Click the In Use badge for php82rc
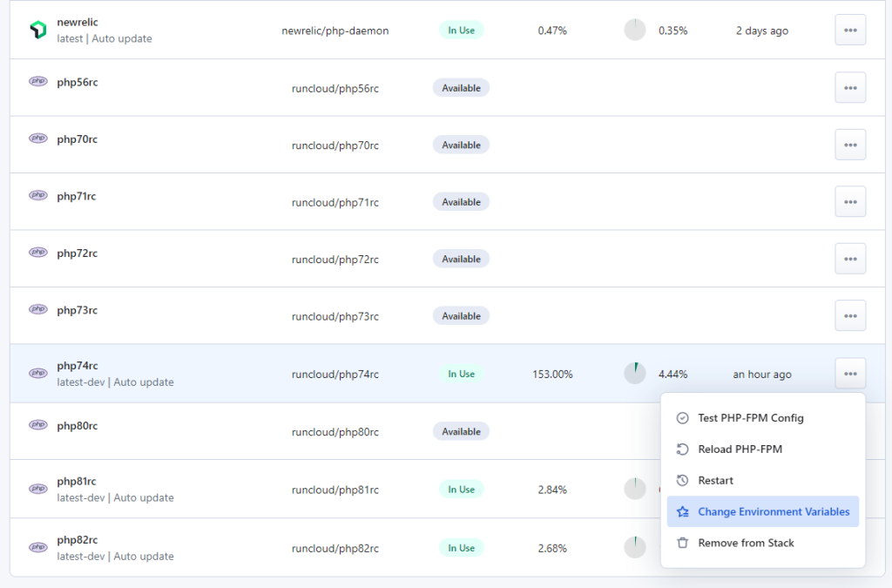The height and width of the screenshot is (588, 892). tap(462, 548)
